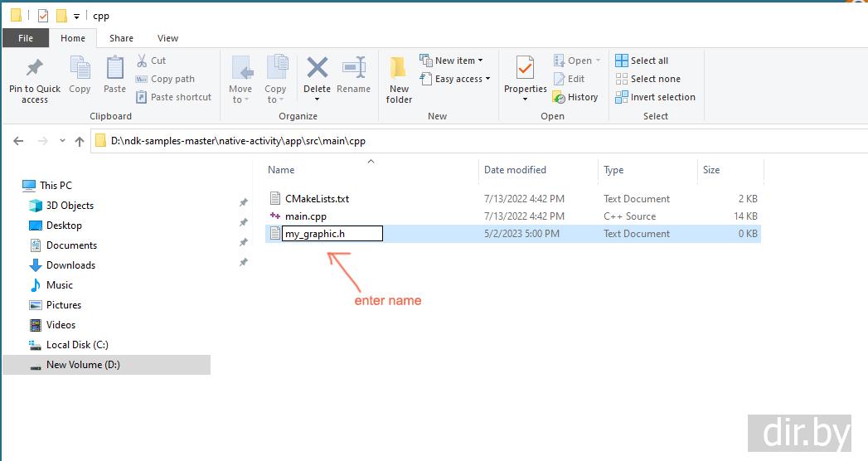Open the Easy access dropdown
Image resolution: width=868 pixels, height=461 pixels.
(455, 79)
